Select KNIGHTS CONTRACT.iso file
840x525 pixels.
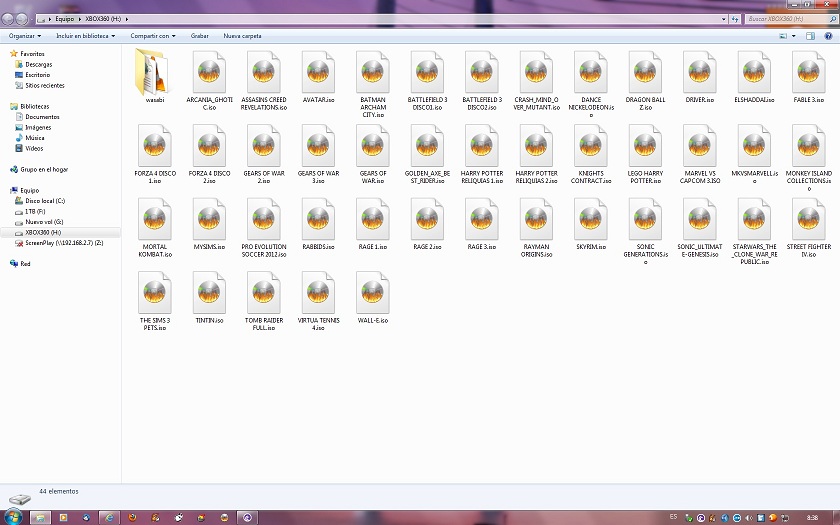591,154
